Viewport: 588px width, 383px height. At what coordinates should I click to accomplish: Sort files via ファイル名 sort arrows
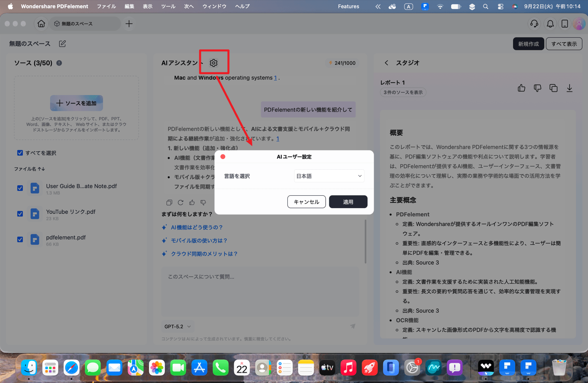coord(41,169)
